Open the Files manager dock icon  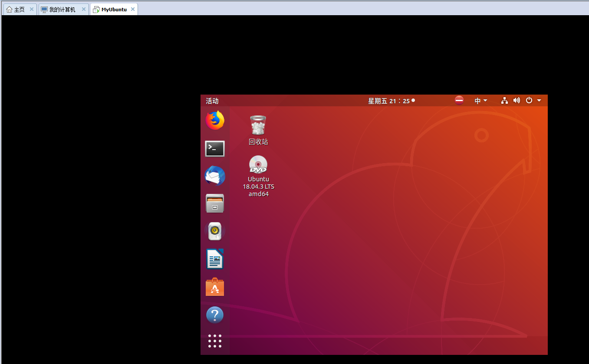(215, 203)
